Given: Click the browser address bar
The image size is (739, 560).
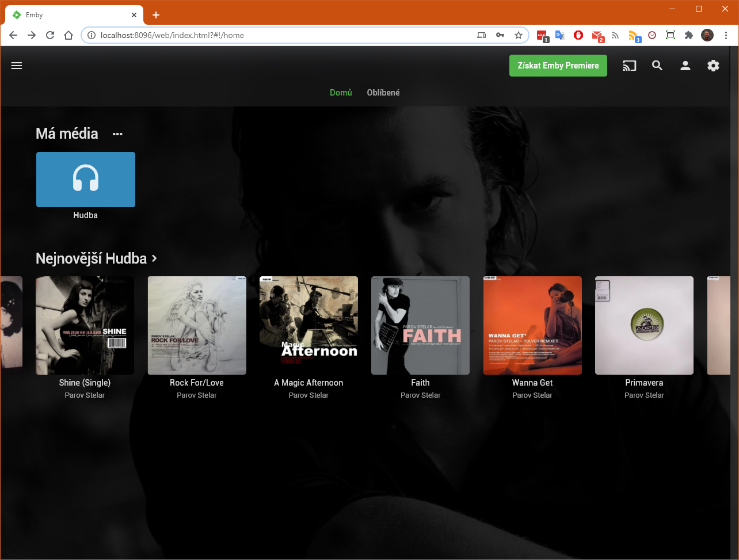Looking at the screenshot, I should (282, 35).
